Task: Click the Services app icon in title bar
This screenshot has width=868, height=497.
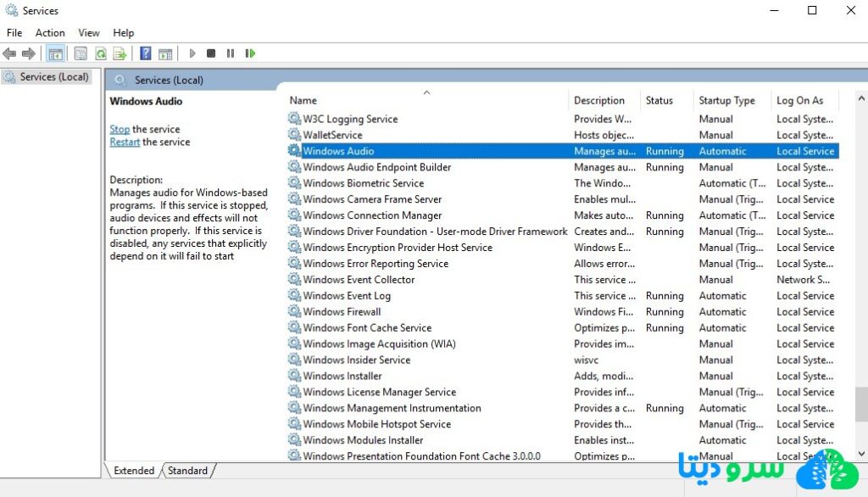Action: (12, 10)
